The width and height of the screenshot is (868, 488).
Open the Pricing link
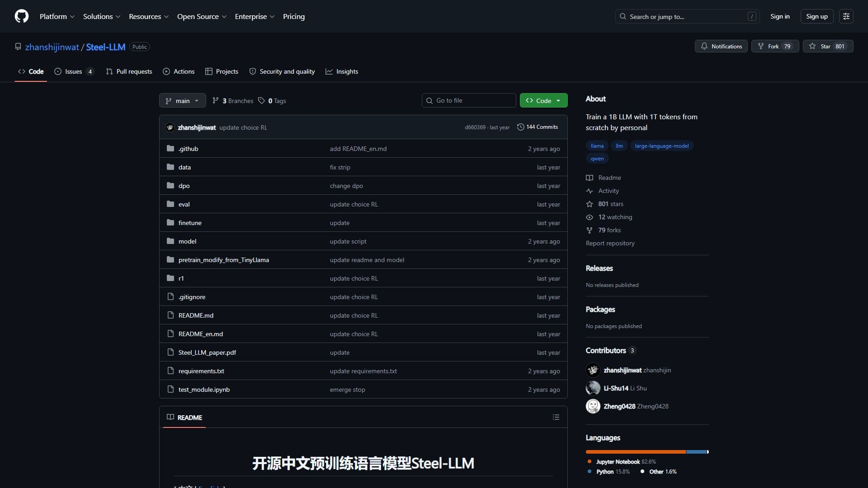(294, 16)
